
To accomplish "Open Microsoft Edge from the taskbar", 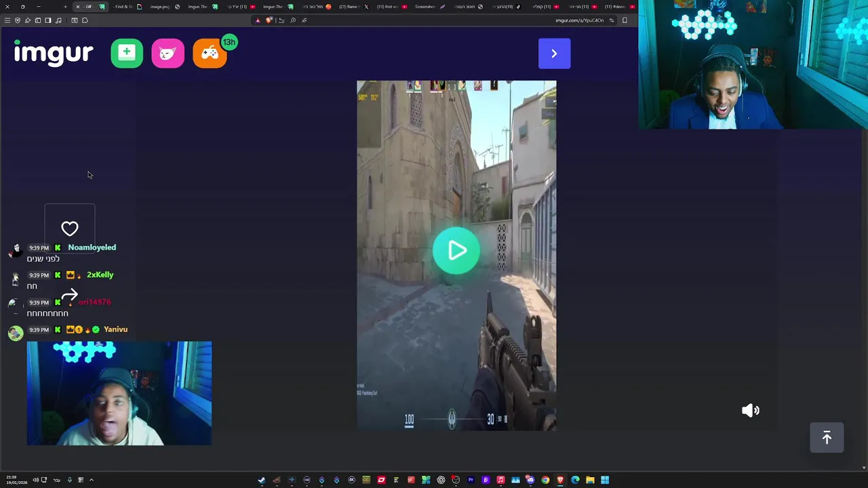I will pos(575,480).
